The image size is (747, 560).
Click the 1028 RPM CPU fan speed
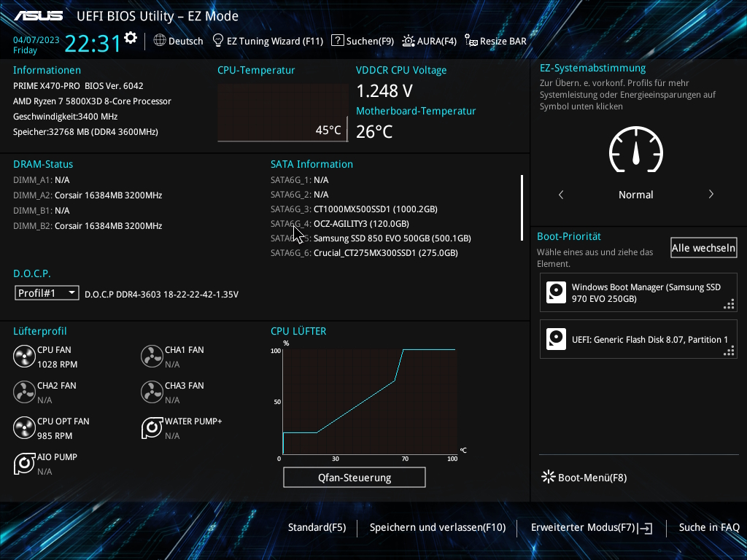pos(57,365)
